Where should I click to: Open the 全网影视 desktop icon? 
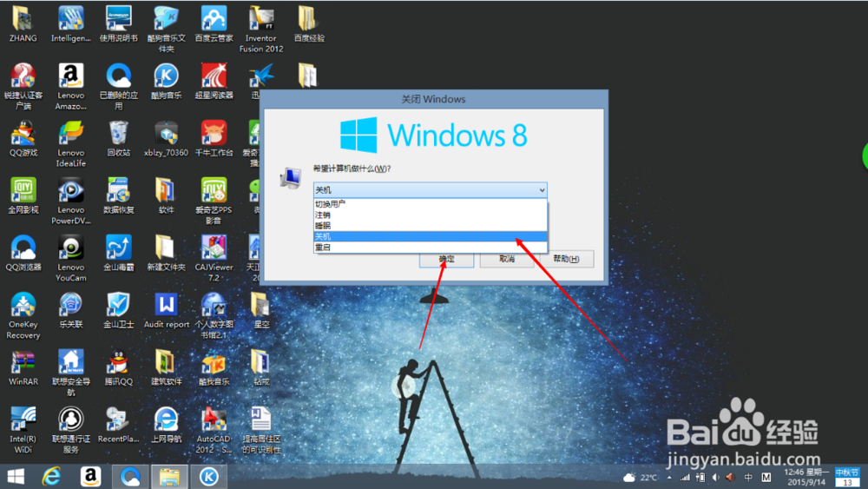(x=23, y=195)
